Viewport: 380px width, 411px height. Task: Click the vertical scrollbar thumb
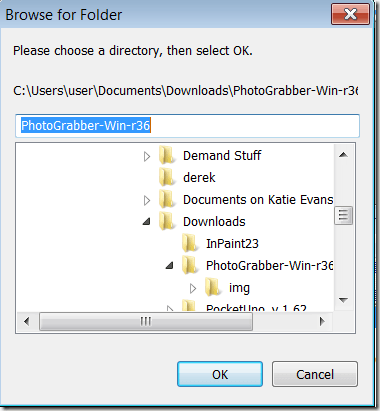tap(343, 215)
